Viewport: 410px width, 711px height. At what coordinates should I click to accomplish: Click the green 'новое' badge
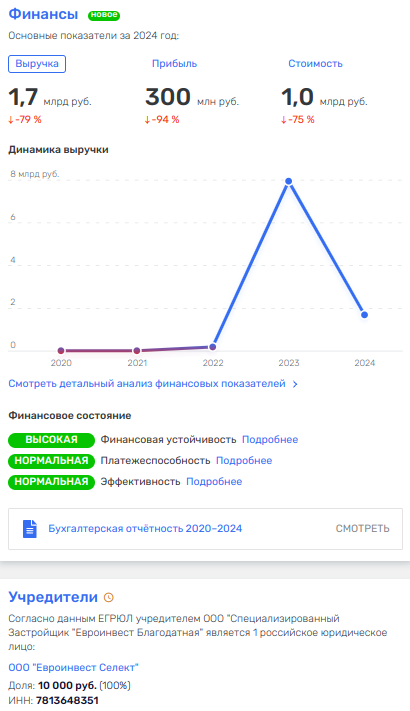coord(104,15)
